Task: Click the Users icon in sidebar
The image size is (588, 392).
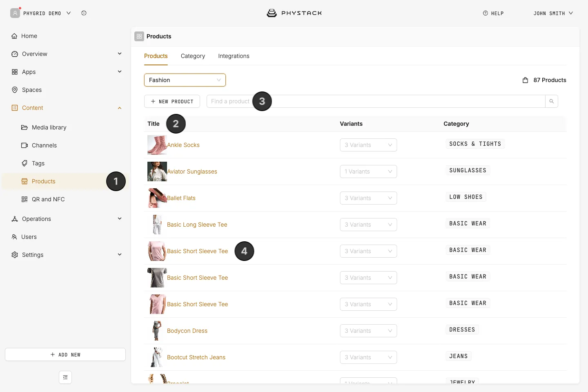Action: coord(15,237)
